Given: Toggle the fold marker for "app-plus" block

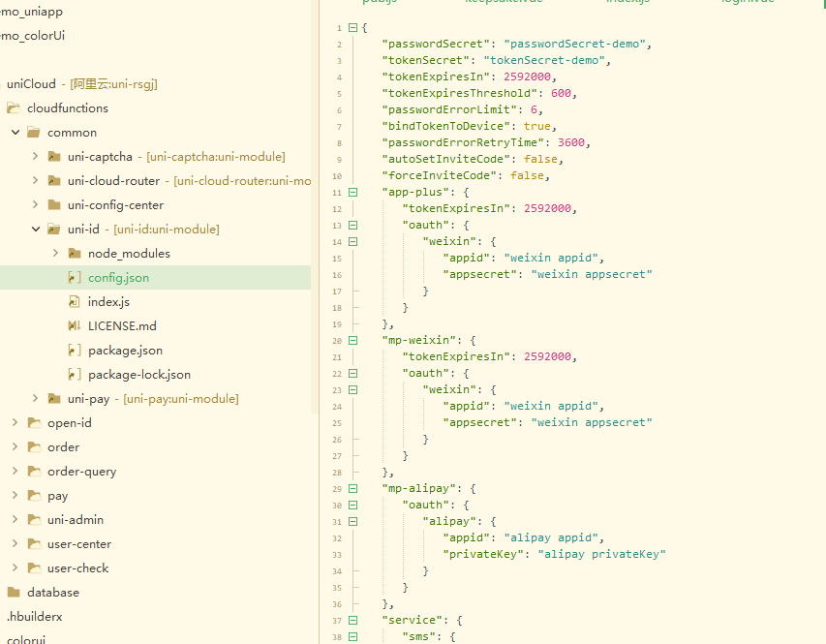Looking at the screenshot, I should pyautogui.click(x=352, y=193).
